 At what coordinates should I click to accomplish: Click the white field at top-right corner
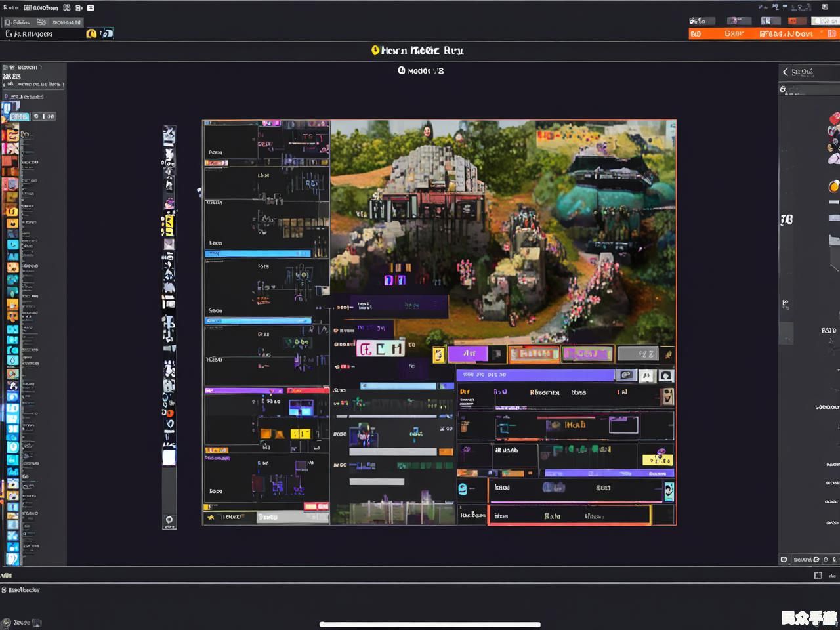tap(826, 21)
